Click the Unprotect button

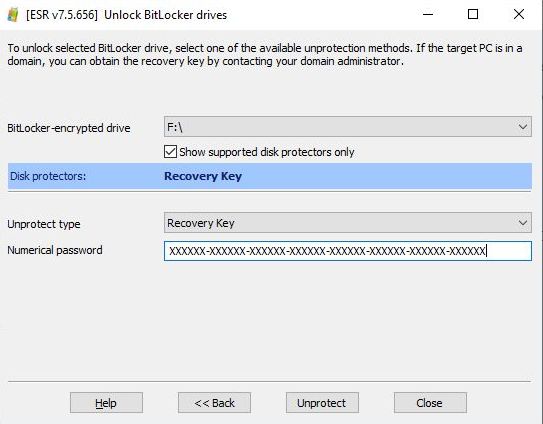322,403
